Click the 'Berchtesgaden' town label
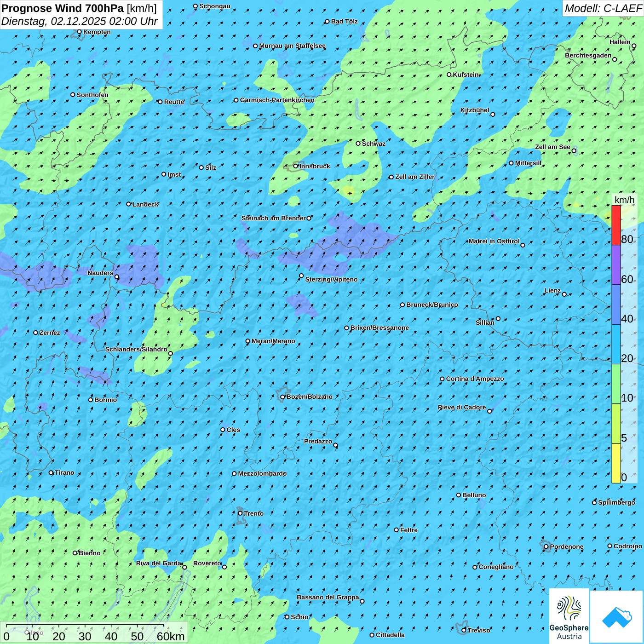The image size is (644, 644). click(588, 55)
